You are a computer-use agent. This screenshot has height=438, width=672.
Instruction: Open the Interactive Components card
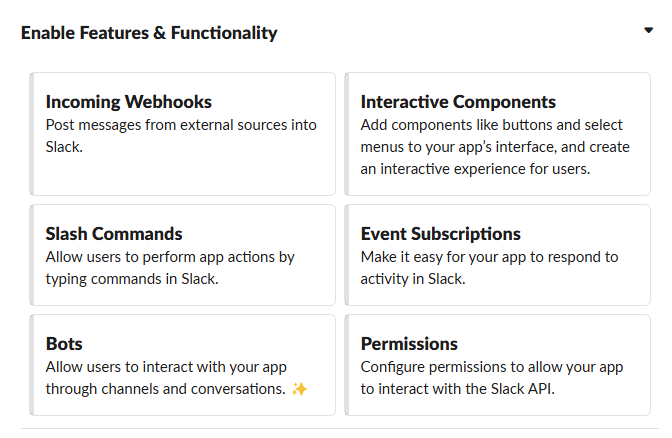498,134
